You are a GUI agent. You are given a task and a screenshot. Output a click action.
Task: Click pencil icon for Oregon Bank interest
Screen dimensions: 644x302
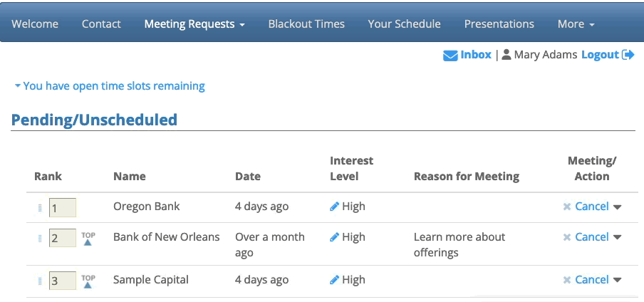pos(335,207)
